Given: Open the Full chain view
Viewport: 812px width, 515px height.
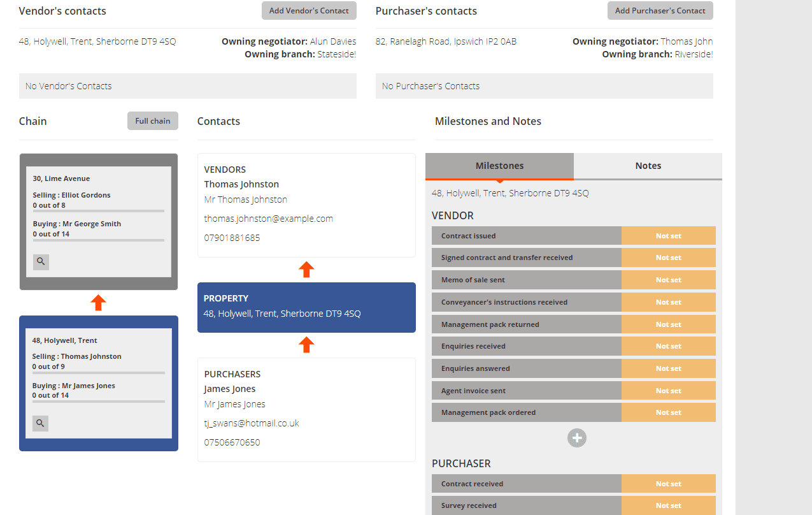Looking at the screenshot, I should 152,121.
